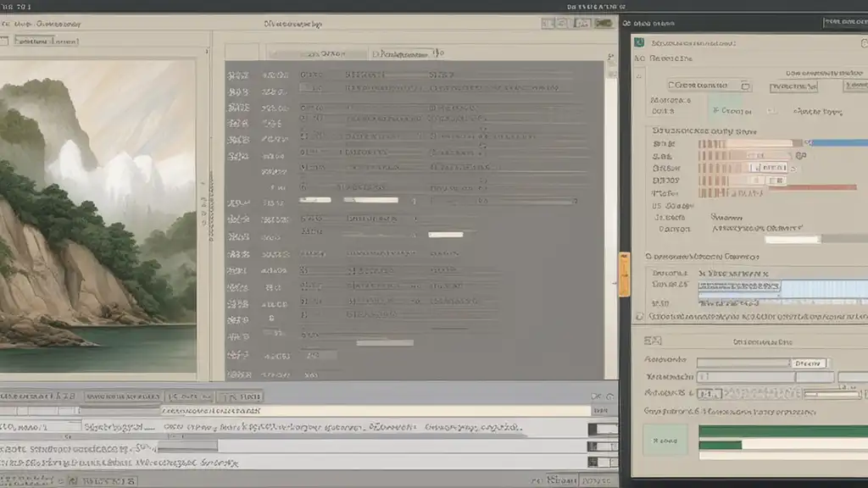Open the dropdown with the square icon

pos(709,86)
